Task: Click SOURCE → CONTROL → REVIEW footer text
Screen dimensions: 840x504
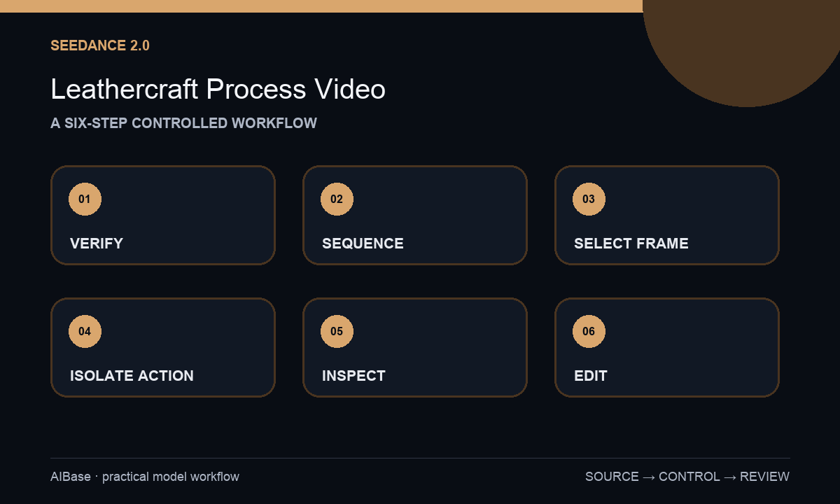Action: tap(687, 477)
